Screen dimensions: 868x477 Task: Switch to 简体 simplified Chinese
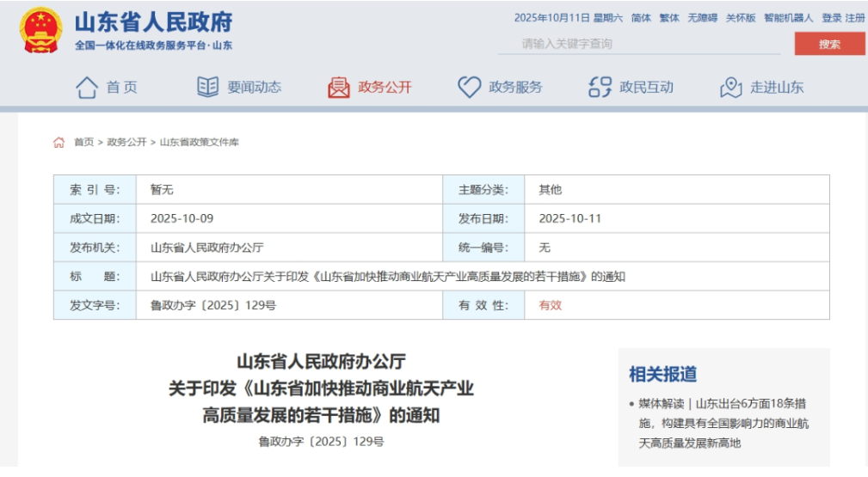pos(641,18)
